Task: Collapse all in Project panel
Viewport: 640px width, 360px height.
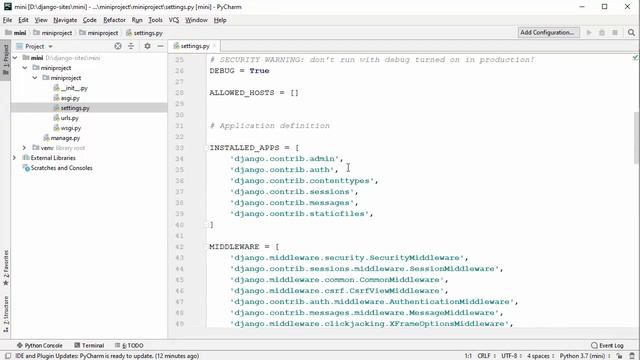Action: click(131, 46)
